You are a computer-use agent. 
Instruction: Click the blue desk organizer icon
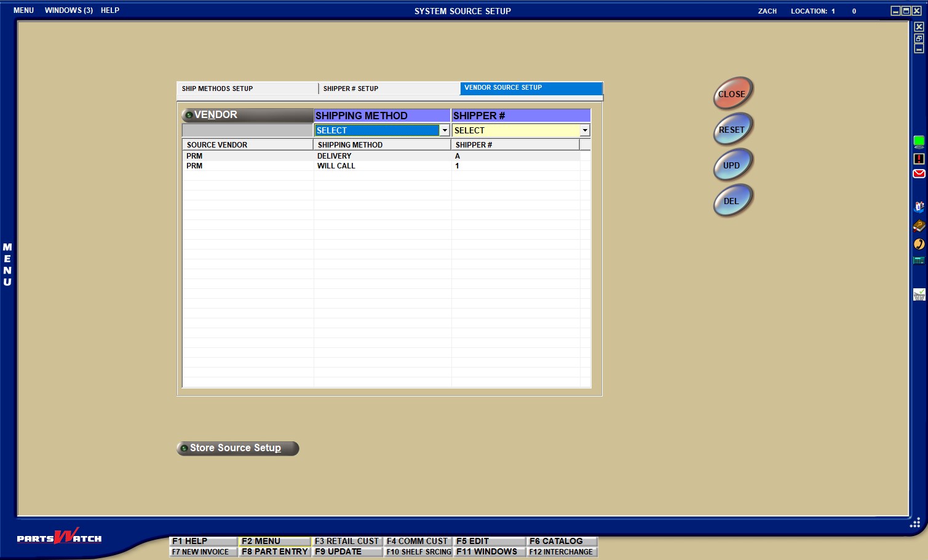919,207
